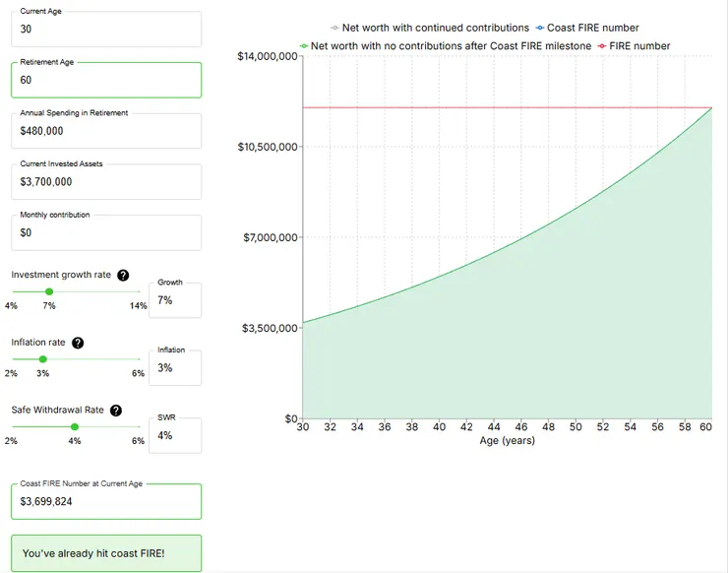The height and width of the screenshot is (573, 728).
Task: Select the Annual Spending in Retirement field
Action: [x=105, y=131]
